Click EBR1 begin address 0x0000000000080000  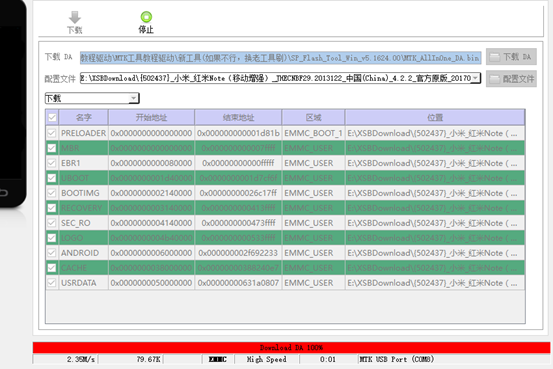151,163
